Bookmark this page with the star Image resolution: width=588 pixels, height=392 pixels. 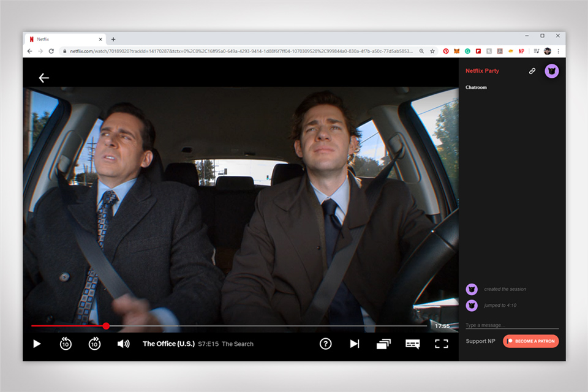(x=432, y=51)
